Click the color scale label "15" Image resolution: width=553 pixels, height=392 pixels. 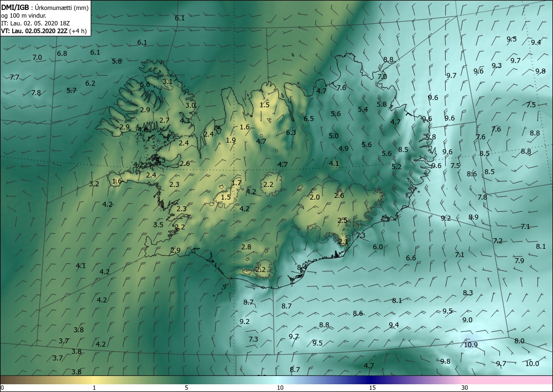click(x=372, y=388)
